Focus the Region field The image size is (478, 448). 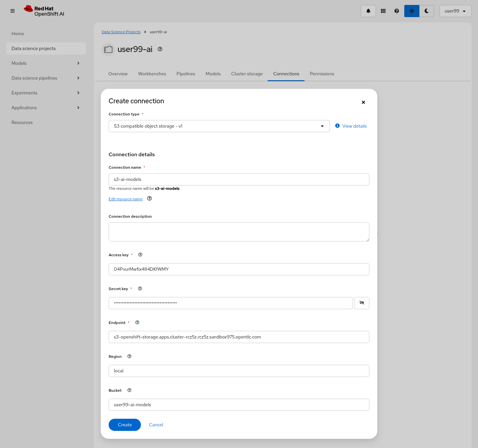click(239, 371)
